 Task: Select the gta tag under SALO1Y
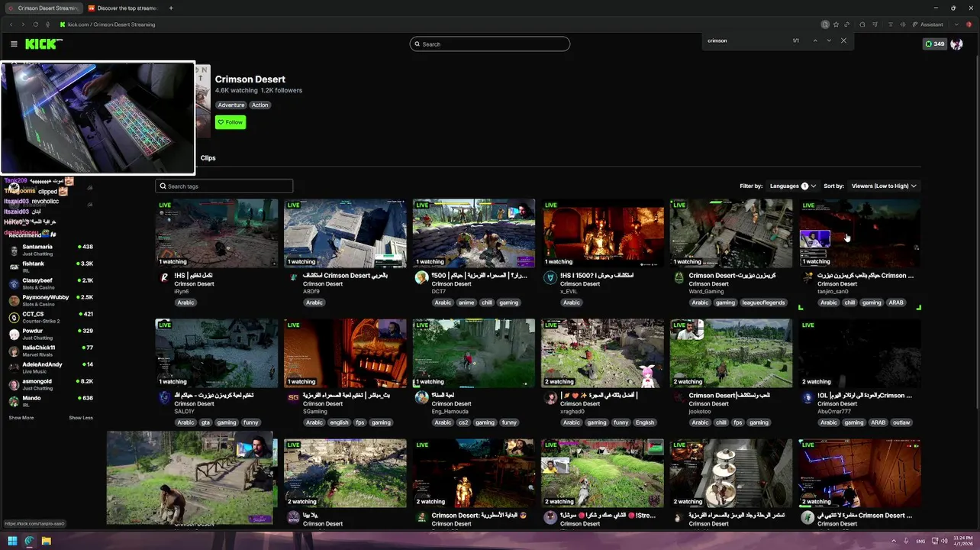pos(205,422)
